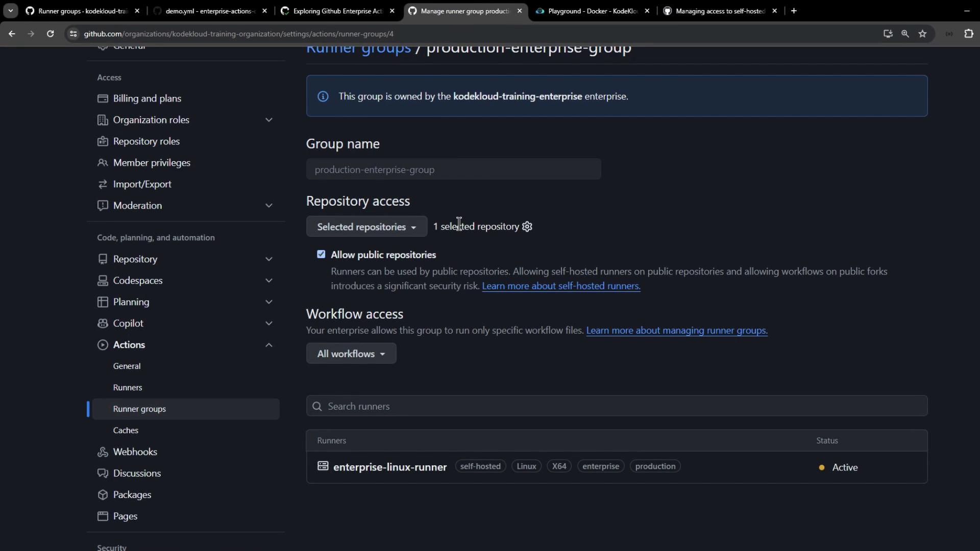The image size is (980, 551).
Task: Open the browser extensions puzzle icon
Action: (x=968, y=34)
